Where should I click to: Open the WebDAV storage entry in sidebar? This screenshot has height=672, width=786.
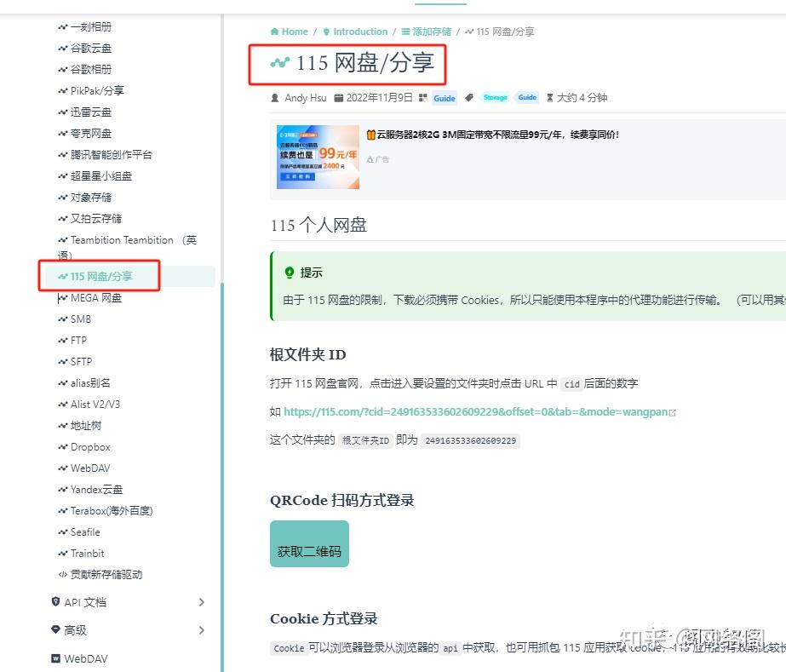[x=92, y=468]
